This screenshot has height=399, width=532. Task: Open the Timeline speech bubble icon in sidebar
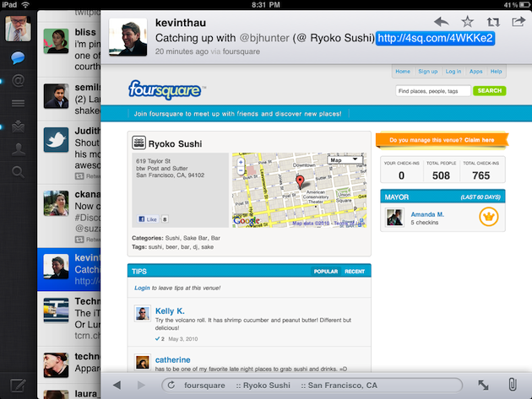point(17,59)
